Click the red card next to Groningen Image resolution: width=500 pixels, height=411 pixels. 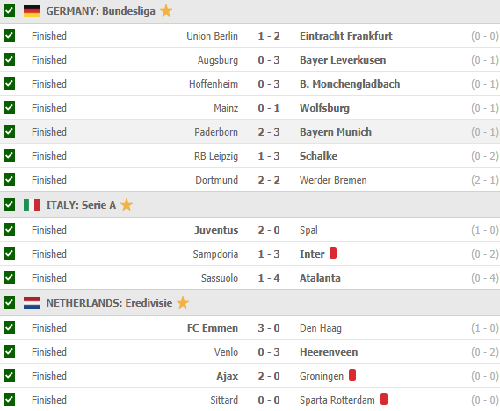pos(352,375)
